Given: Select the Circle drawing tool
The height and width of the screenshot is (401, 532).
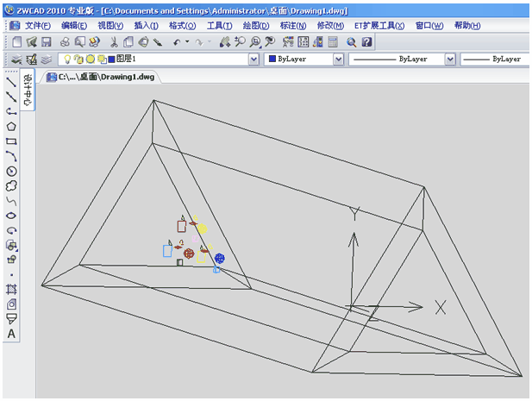Looking at the screenshot, I should [x=11, y=171].
